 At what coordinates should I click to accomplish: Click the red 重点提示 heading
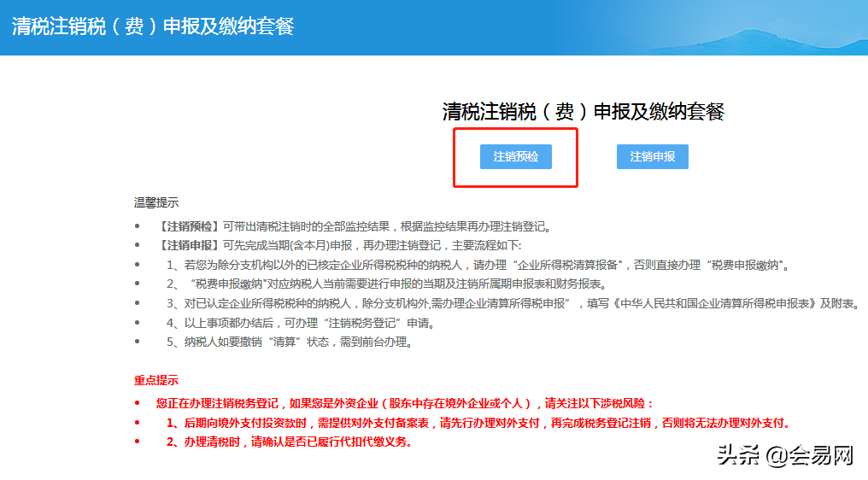coord(156,380)
